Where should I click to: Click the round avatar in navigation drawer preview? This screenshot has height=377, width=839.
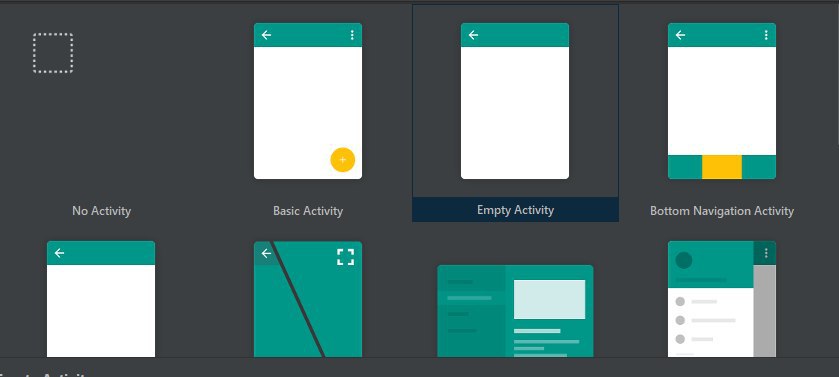pos(684,260)
